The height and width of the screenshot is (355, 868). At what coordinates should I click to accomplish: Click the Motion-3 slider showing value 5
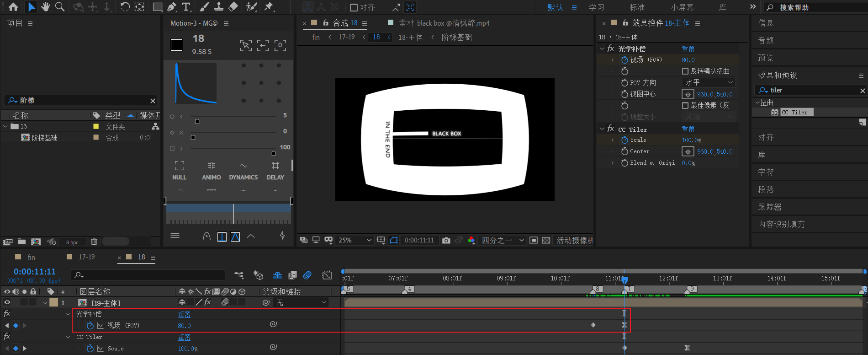point(233,119)
